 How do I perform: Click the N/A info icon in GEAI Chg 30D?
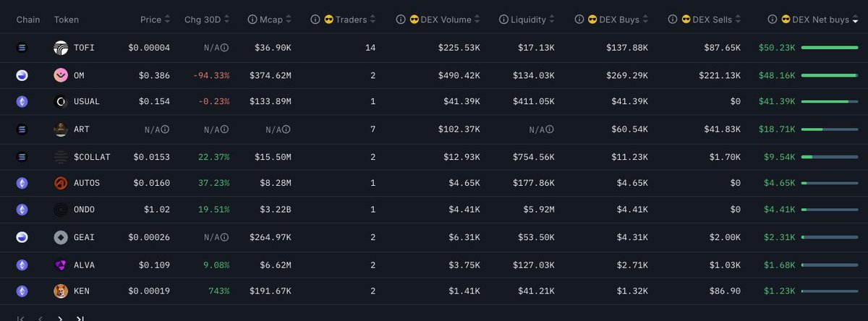tap(225, 237)
